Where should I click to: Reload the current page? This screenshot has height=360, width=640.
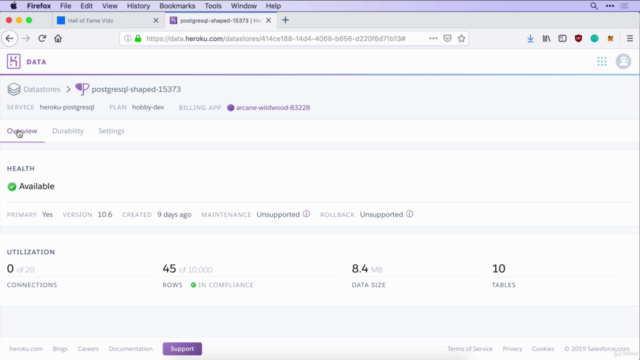[42, 38]
